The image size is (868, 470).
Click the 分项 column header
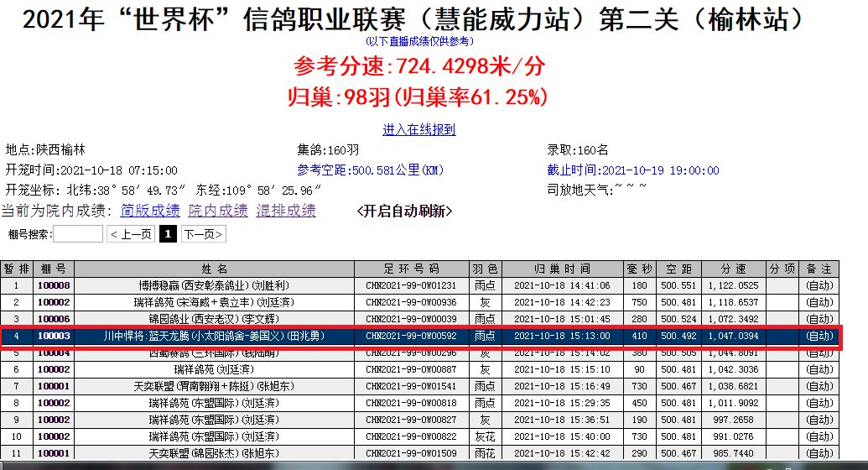tap(782, 269)
